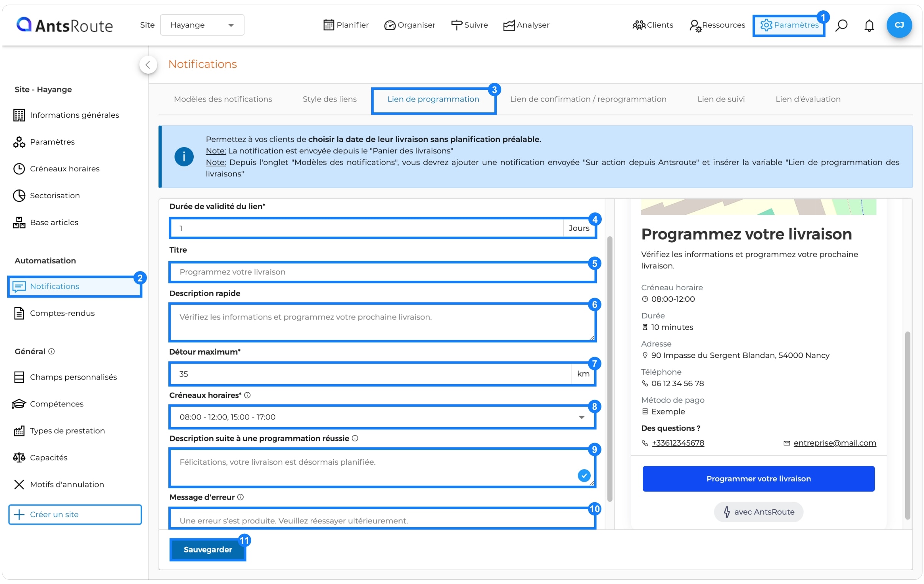Click the AntsRoute logo
Viewport: 924px width, 584px height.
(64, 25)
